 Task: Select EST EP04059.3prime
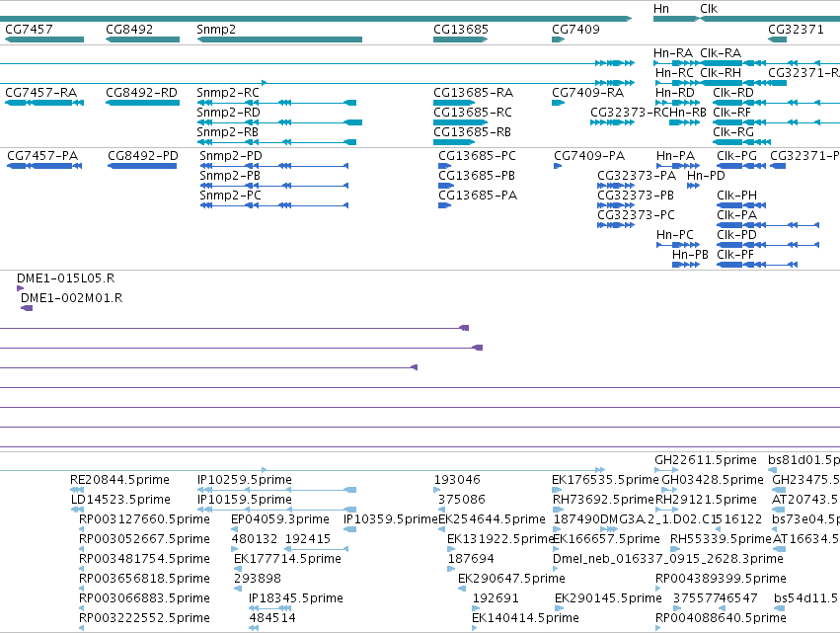click(280, 519)
